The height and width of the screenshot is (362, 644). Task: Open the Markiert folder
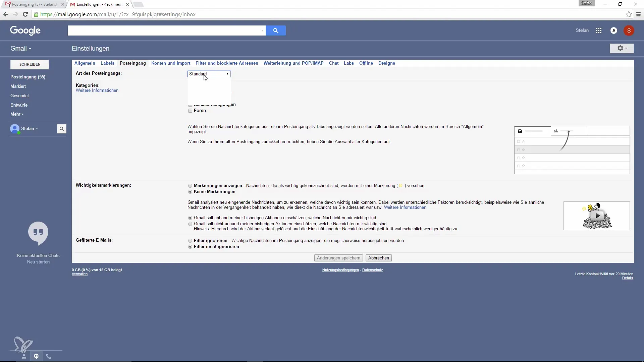point(18,86)
